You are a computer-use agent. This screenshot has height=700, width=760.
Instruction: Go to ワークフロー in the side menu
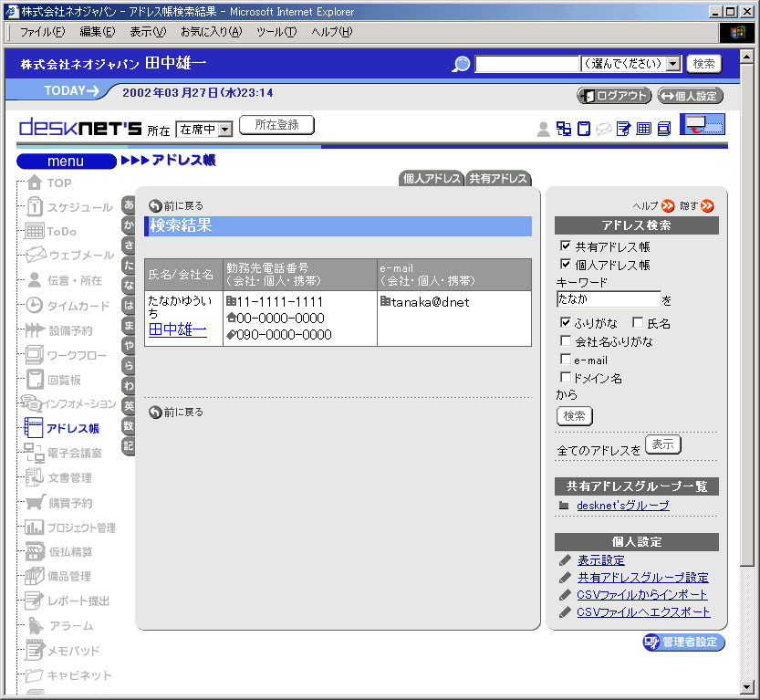pyautogui.click(x=66, y=355)
